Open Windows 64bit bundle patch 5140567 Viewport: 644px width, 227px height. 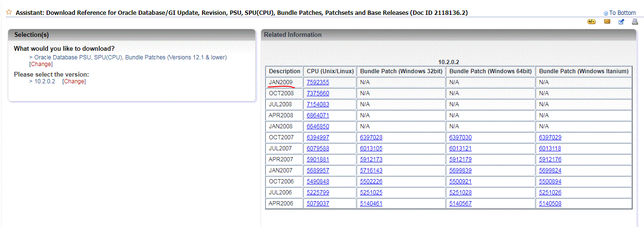(460, 204)
